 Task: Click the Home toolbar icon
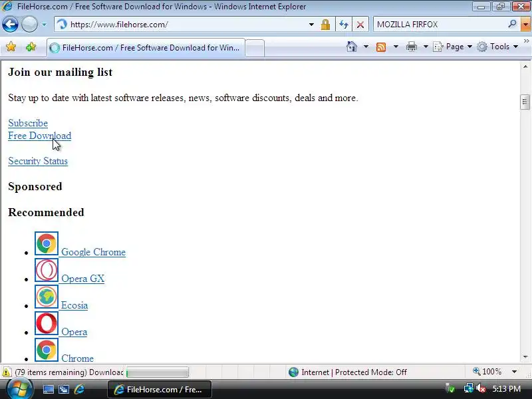click(352, 47)
